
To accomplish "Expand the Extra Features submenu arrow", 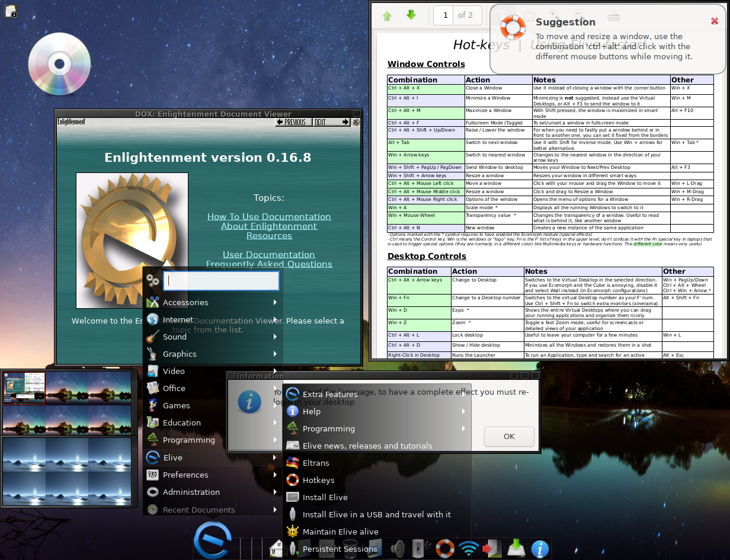I will point(464,394).
